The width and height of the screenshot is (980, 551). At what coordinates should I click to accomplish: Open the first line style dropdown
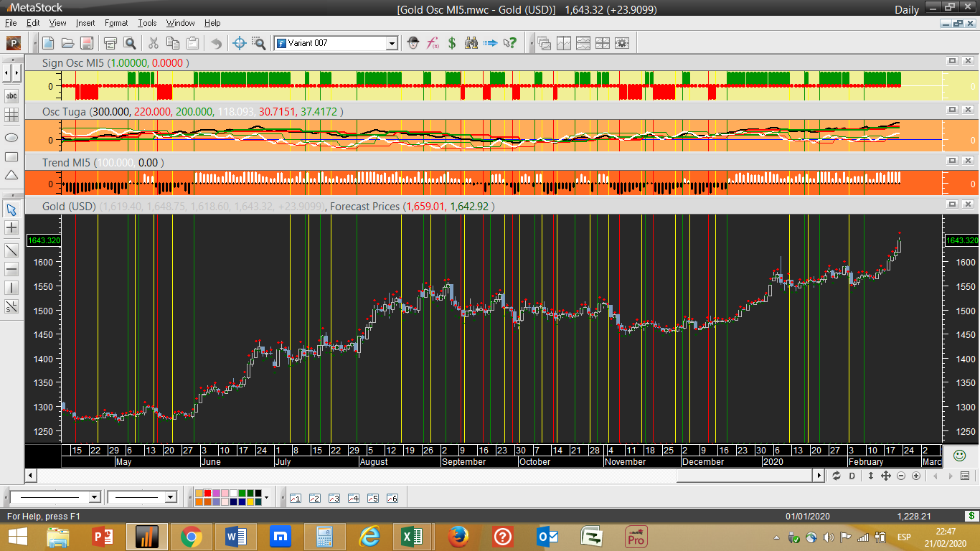click(x=94, y=497)
